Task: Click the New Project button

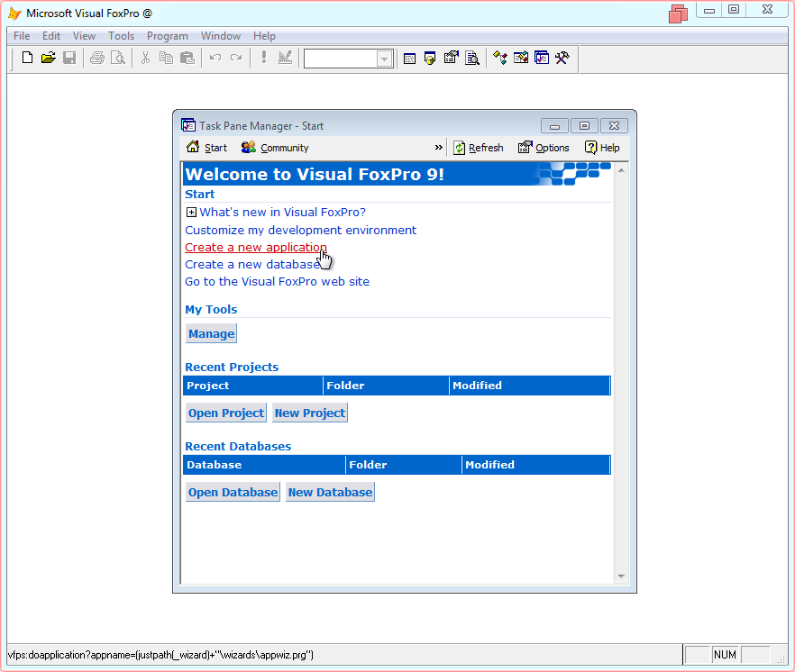Action: pos(310,413)
